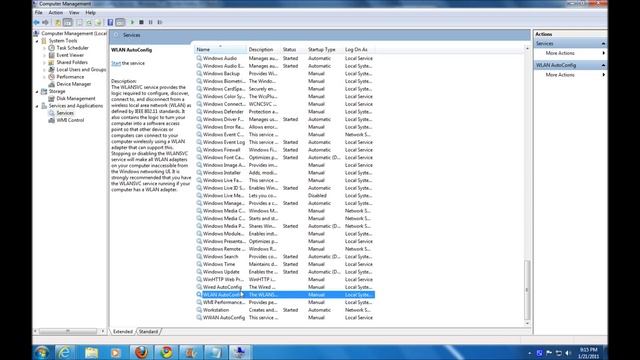Click the services list vertical scrollbar thumb

pyautogui.click(x=527, y=290)
